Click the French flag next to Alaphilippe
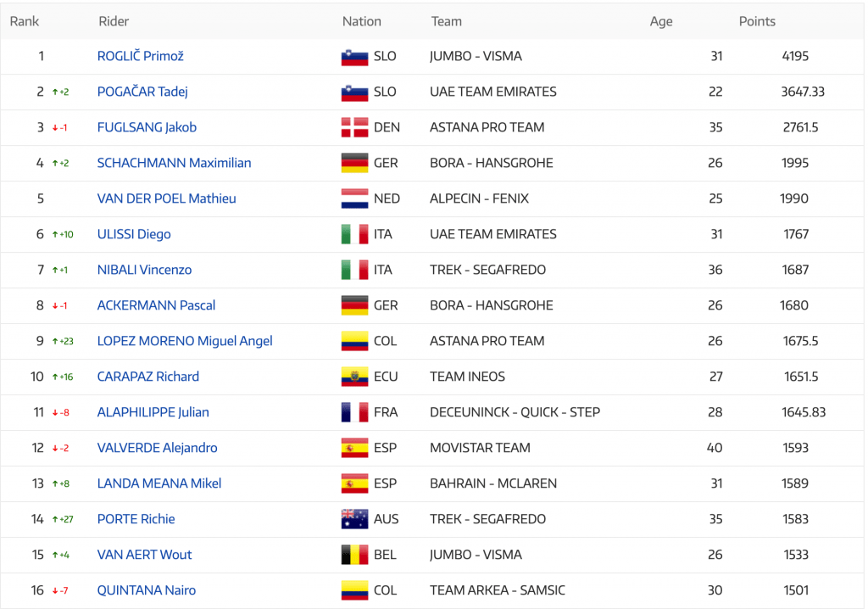 (x=354, y=412)
